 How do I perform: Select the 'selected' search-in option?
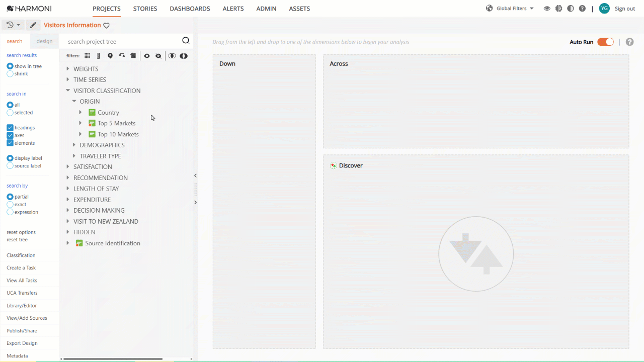point(10,113)
